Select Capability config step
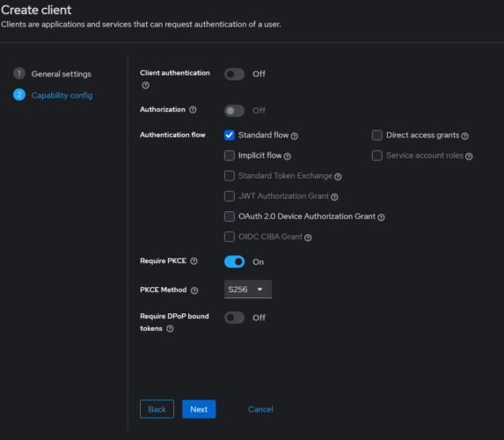This screenshot has height=440, width=504. pos(62,95)
